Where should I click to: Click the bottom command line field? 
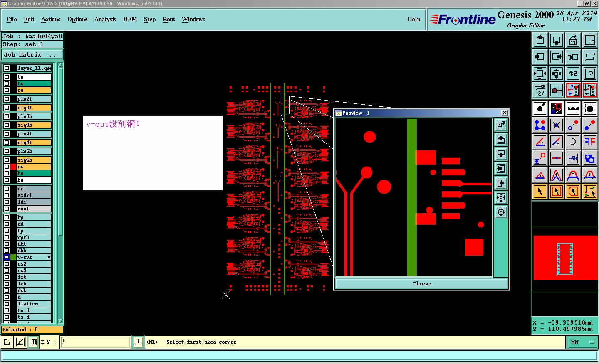[299, 356]
